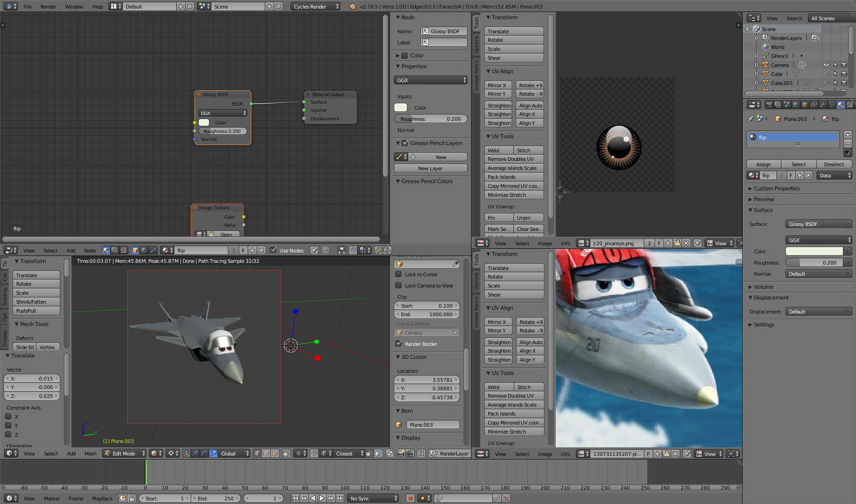Click the Blender logo icon in top bar
This screenshot has width=856, height=504.
pos(352,6)
